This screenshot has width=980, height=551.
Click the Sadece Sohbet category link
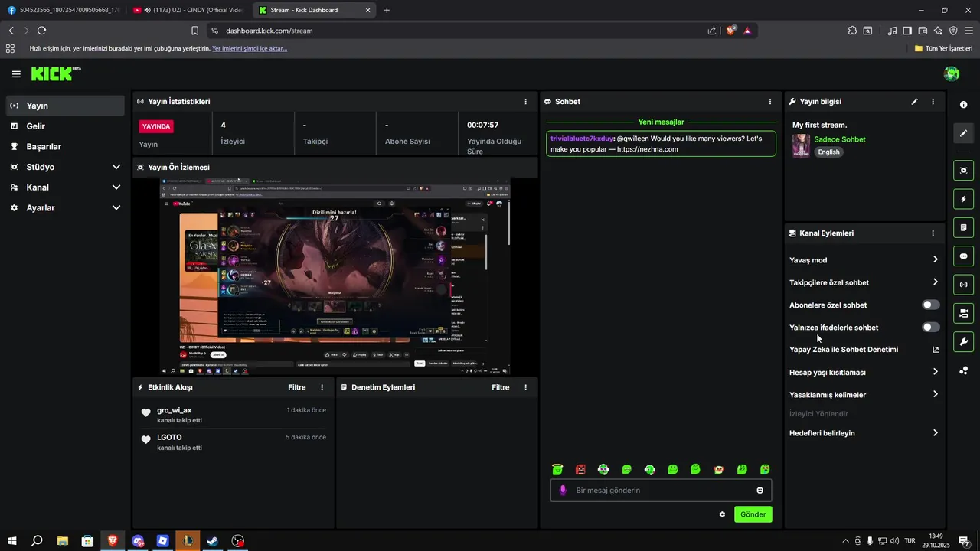839,139
